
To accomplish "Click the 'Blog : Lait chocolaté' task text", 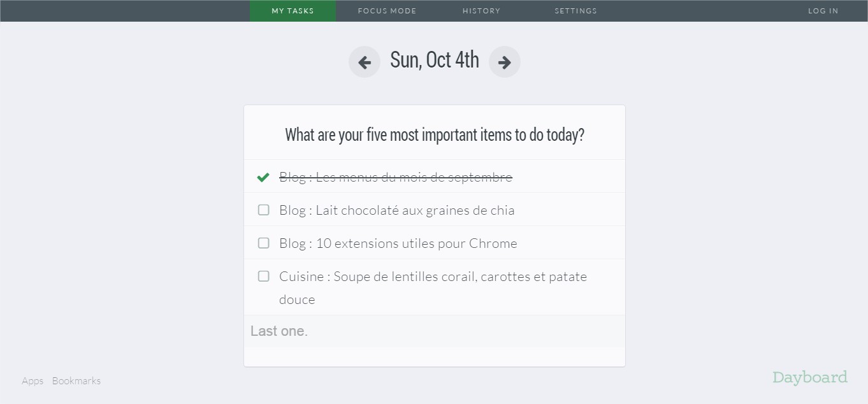I will [x=396, y=210].
